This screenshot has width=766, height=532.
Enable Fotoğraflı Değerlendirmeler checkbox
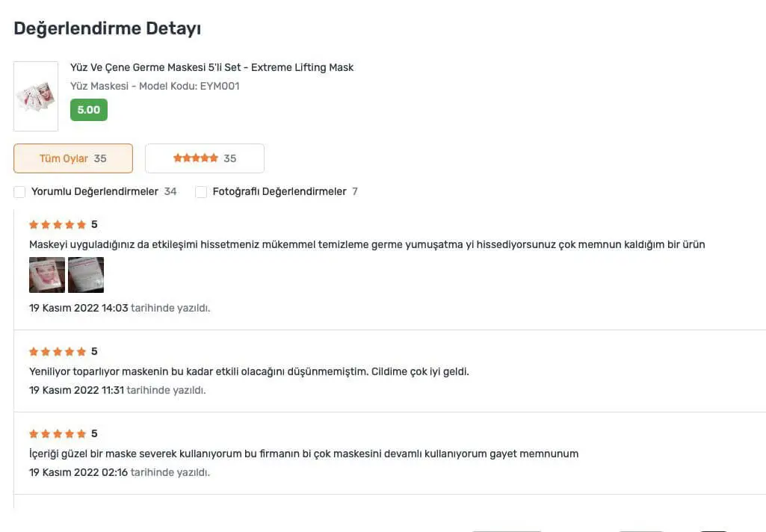pos(201,192)
